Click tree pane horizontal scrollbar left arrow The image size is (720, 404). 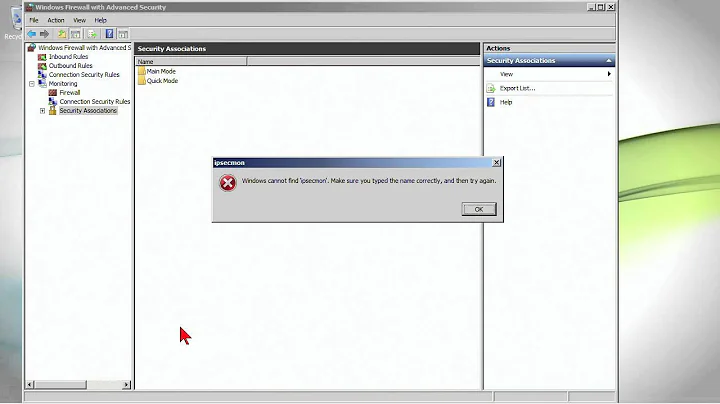tap(30, 385)
